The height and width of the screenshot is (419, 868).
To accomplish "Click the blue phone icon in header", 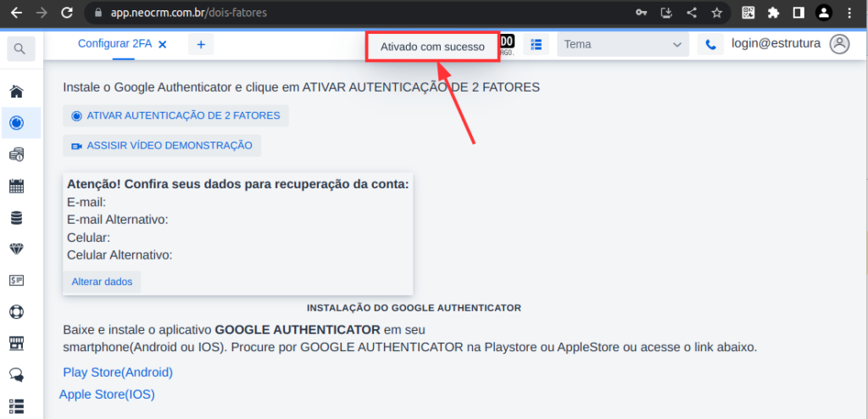I will click(710, 45).
